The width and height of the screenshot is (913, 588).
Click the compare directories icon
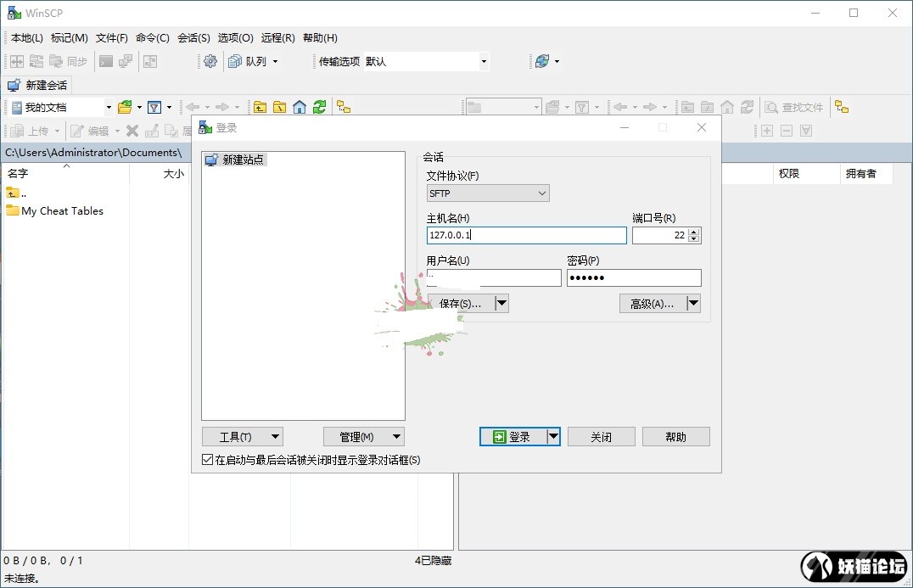pos(17,61)
